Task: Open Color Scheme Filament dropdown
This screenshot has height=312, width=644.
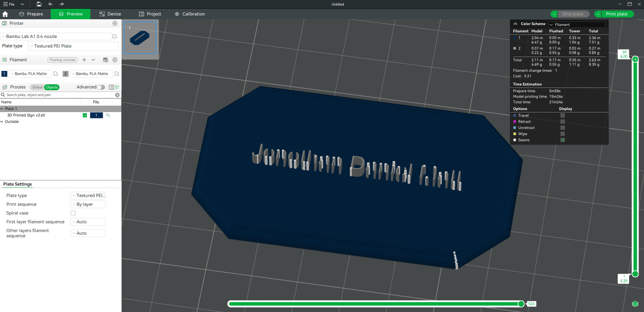Action: click(576, 25)
